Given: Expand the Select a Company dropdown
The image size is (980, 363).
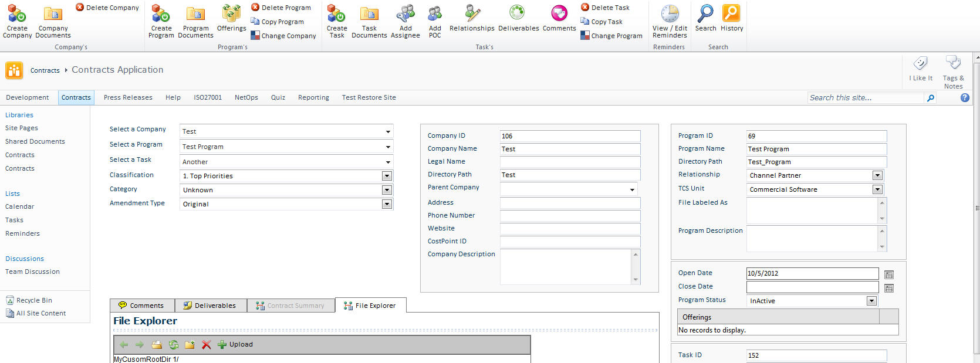Looking at the screenshot, I should click(x=388, y=131).
